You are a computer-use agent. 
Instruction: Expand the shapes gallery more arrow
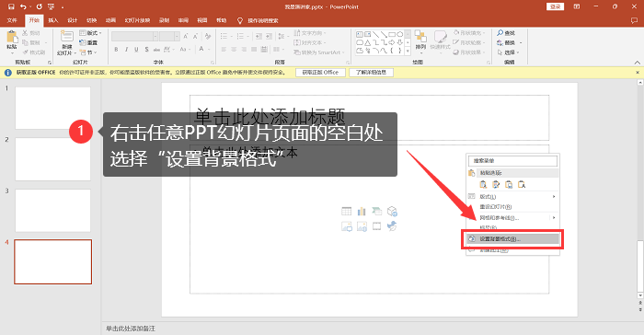408,52
